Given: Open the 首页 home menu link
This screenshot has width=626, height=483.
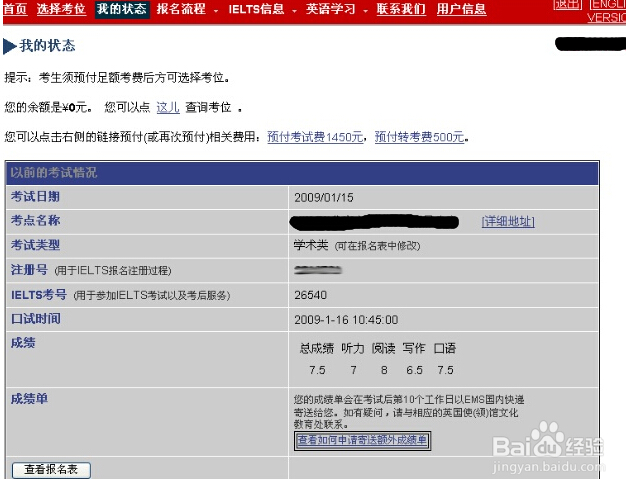Looking at the screenshot, I should [x=15, y=9].
